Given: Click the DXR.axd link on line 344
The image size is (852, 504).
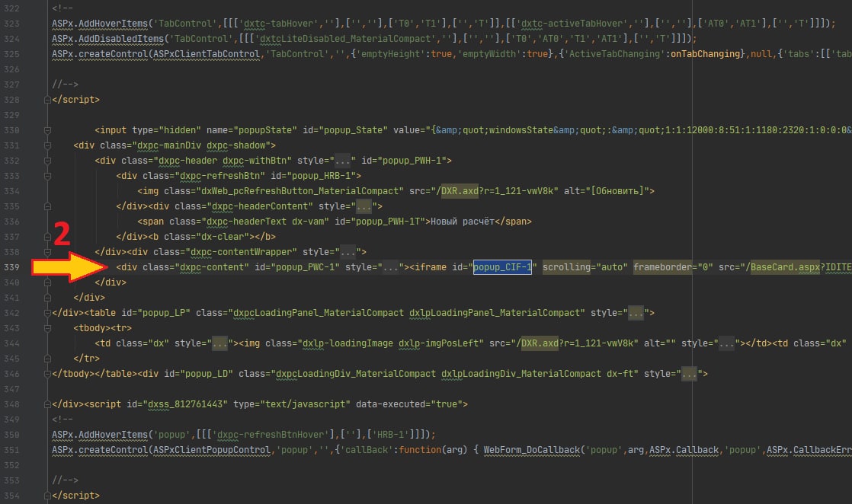Looking at the screenshot, I should pos(540,343).
